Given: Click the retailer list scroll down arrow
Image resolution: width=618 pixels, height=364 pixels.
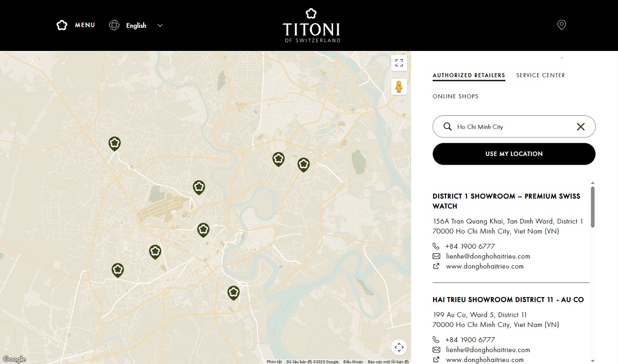Looking at the screenshot, I should tap(593, 360).
